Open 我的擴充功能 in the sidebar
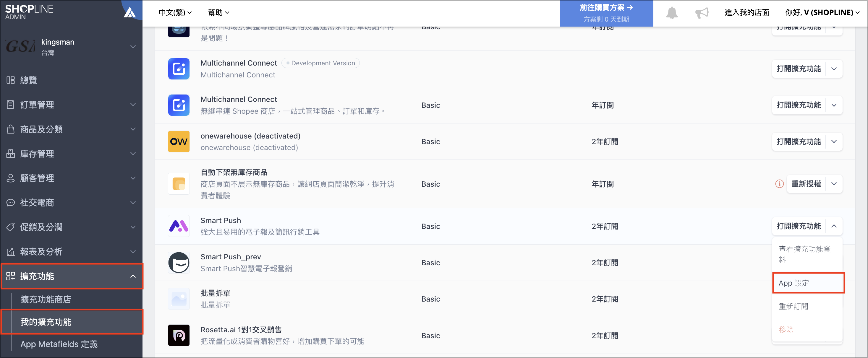The image size is (868, 358). point(46,322)
